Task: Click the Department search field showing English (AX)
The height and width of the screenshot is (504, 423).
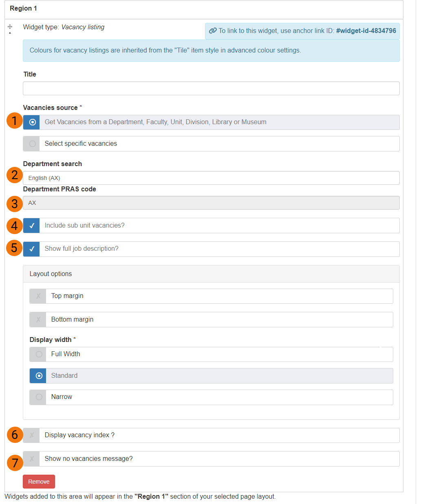Action: click(x=211, y=178)
